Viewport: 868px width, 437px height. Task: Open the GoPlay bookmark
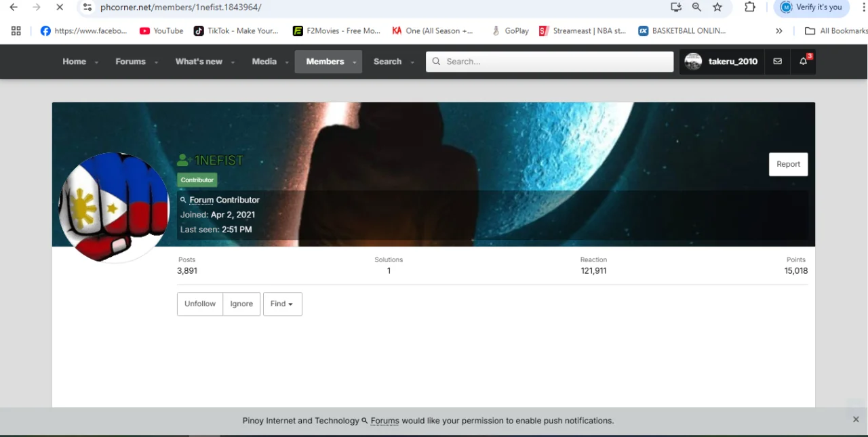click(511, 30)
